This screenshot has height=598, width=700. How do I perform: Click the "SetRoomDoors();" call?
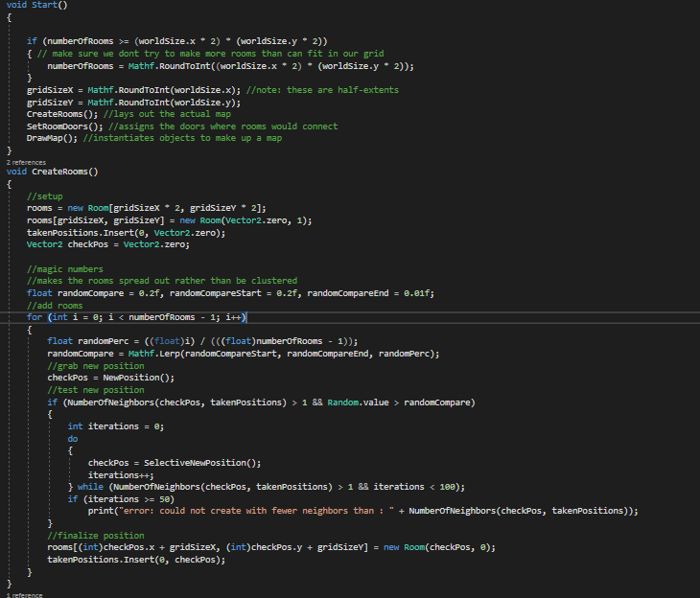tap(65, 126)
